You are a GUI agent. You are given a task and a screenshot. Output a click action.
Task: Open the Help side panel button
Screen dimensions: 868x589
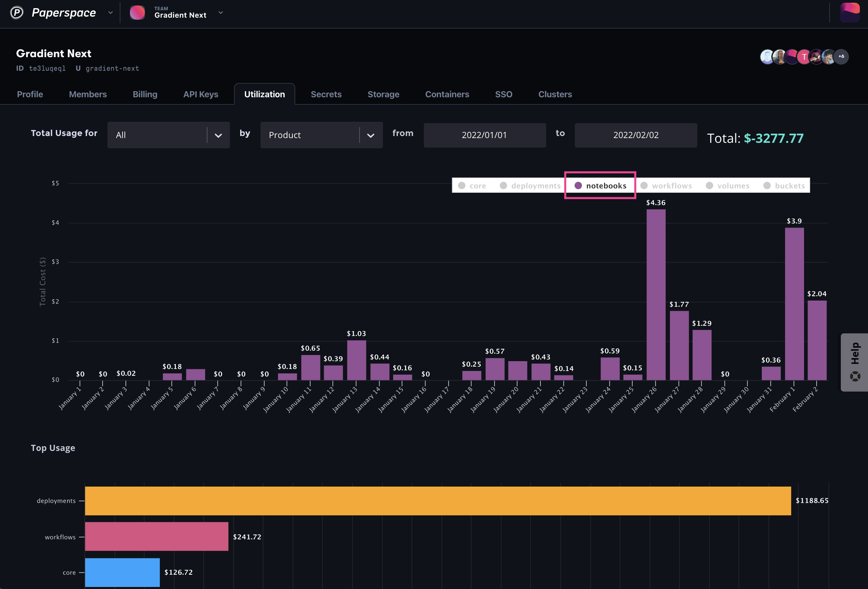pos(854,362)
